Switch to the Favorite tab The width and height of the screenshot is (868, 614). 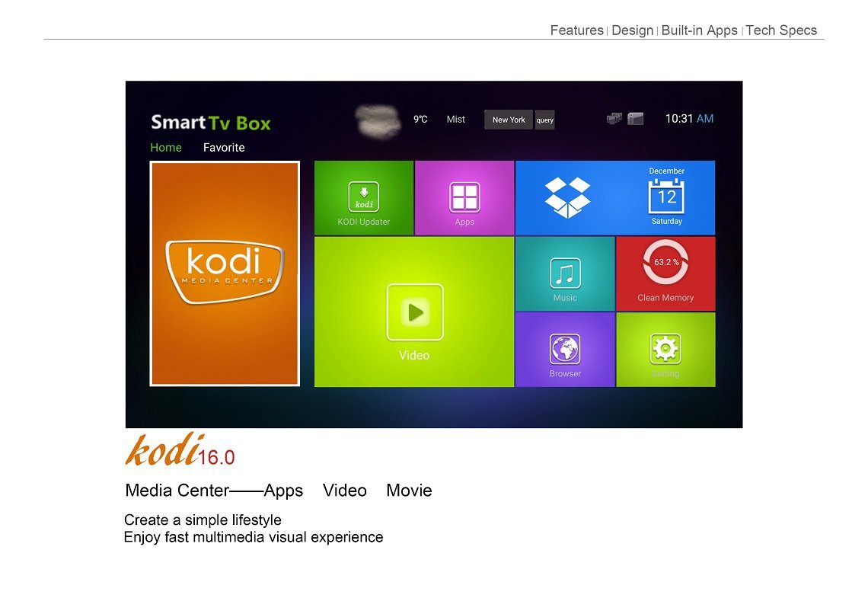pyautogui.click(x=224, y=148)
